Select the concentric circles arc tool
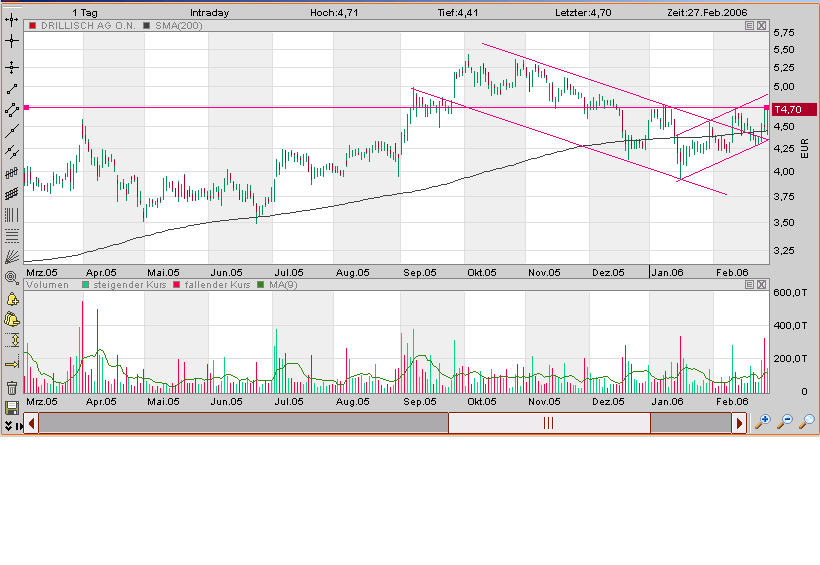This screenshot has width=820, height=565. pyautogui.click(x=12, y=278)
